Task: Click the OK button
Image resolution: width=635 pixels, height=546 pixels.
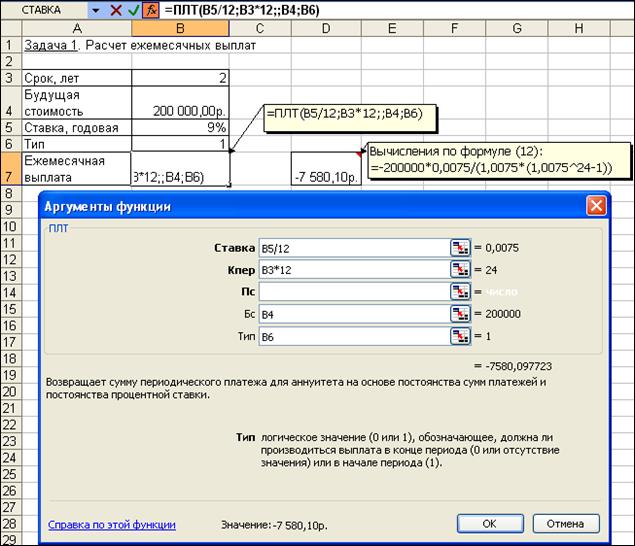Action: [x=489, y=523]
